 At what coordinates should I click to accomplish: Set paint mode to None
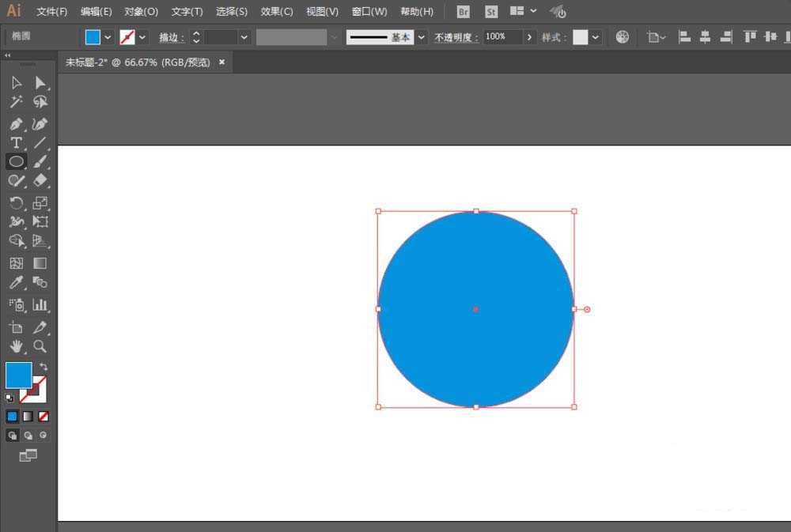44,416
